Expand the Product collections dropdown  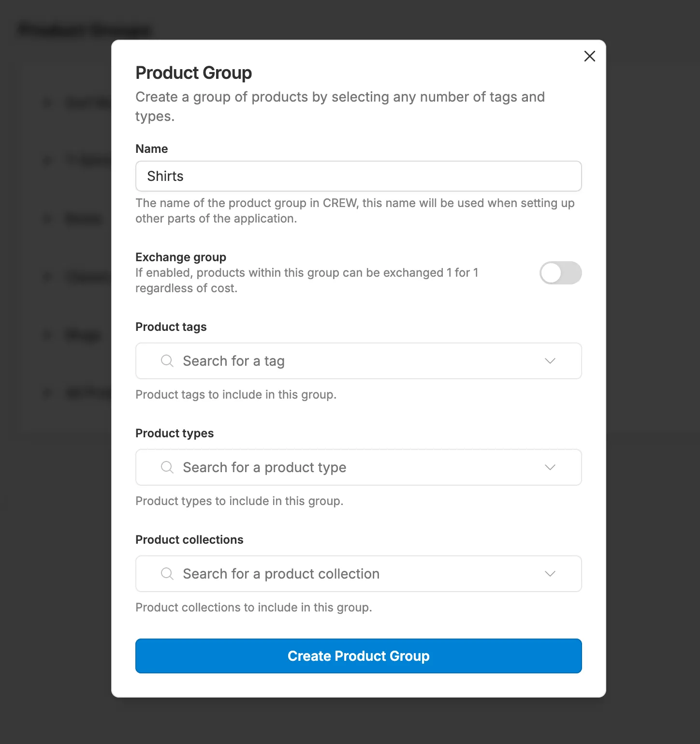(550, 574)
